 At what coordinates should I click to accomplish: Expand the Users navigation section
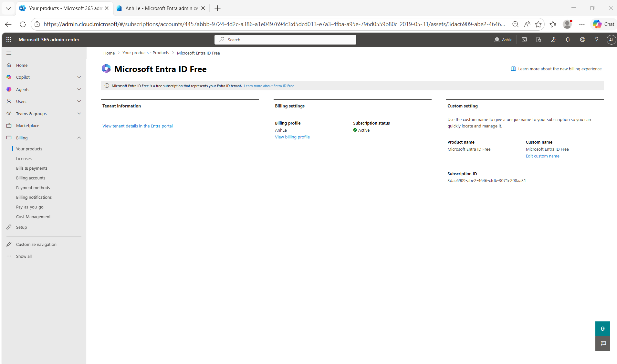click(79, 101)
